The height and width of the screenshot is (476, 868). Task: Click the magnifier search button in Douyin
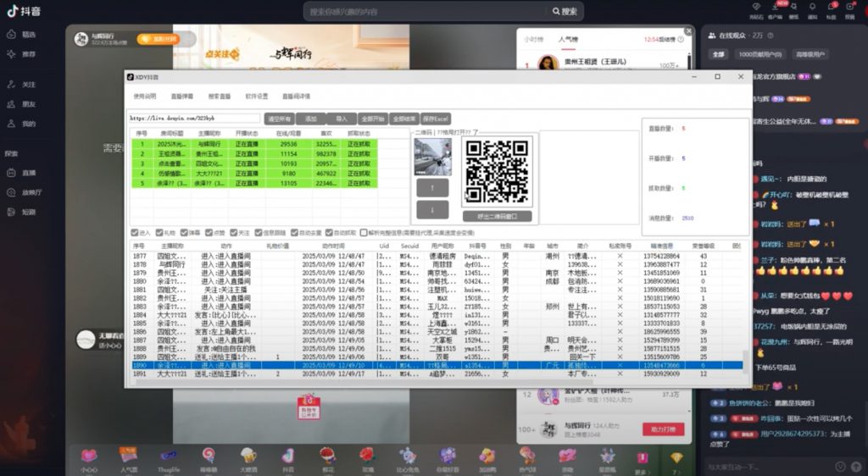pyautogui.click(x=565, y=11)
